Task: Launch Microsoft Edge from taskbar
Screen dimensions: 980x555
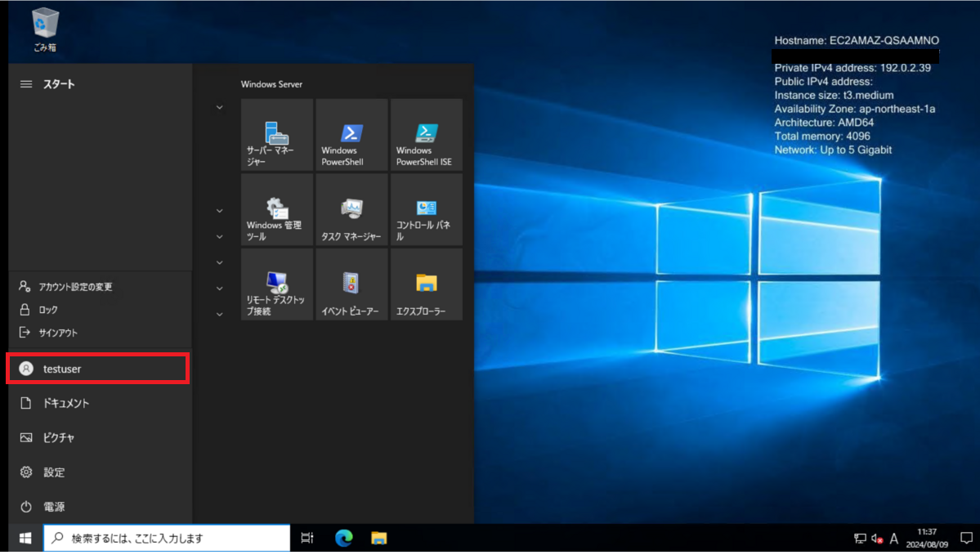Action: [x=344, y=538]
